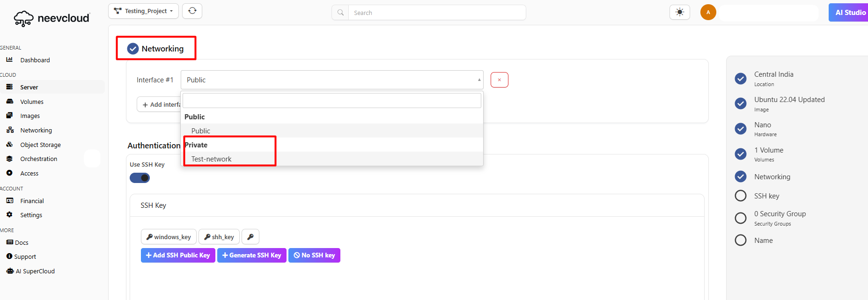Toggle the Use SSH Key switch

coord(140,178)
